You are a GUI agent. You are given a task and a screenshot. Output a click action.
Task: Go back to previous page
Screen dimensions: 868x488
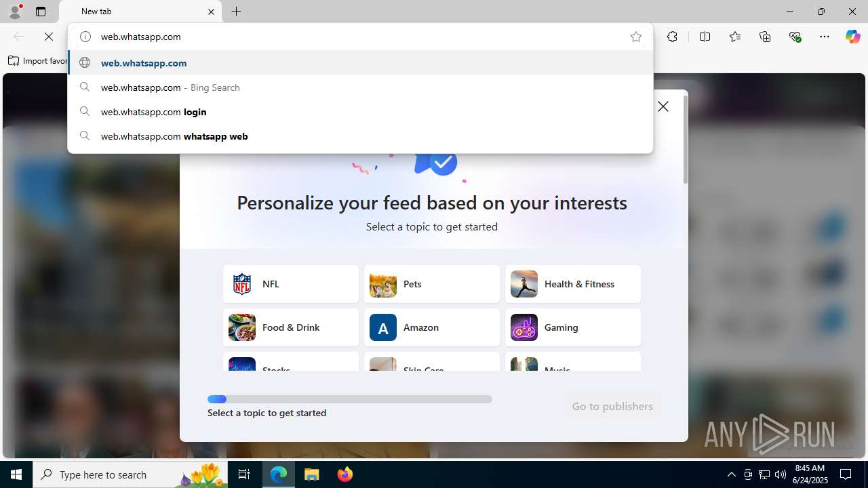pyautogui.click(x=19, y=37)
